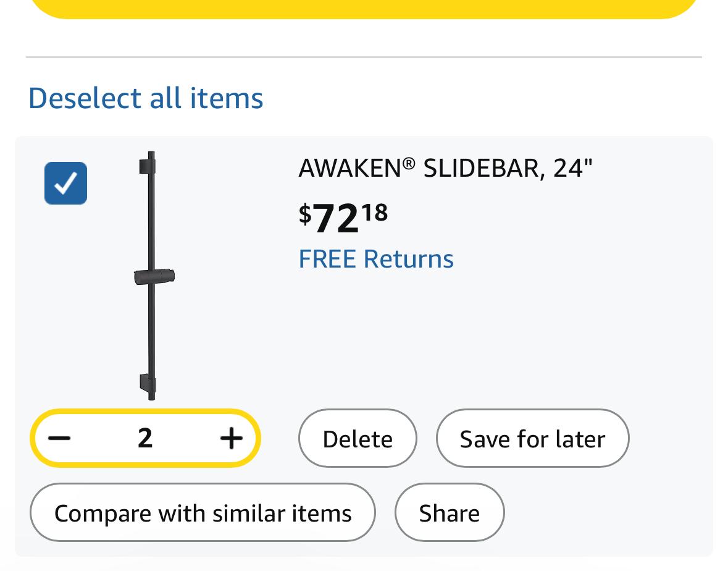This screenshot has height=571, width=728.
Task: Click the white checkmark in the blue box
Action: (x=65, y=183)
